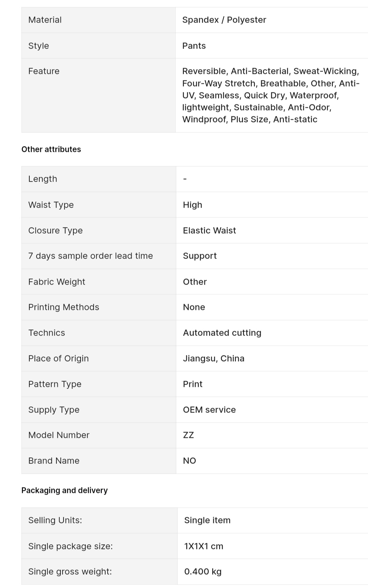Image resolution: width=368 pixels, height=588 pixels.
Task: Click the "OEM service" supply type value
Action: click(x=209, y=410)
